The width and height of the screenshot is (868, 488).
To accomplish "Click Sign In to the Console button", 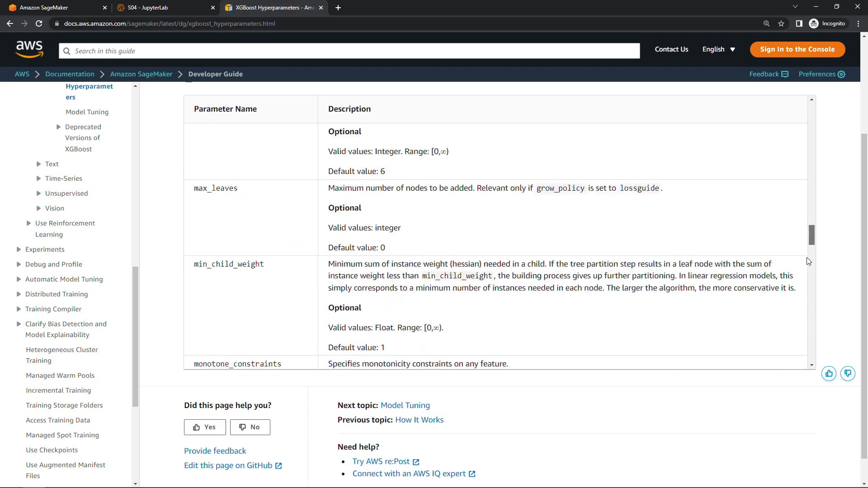I will coord(797,49).
